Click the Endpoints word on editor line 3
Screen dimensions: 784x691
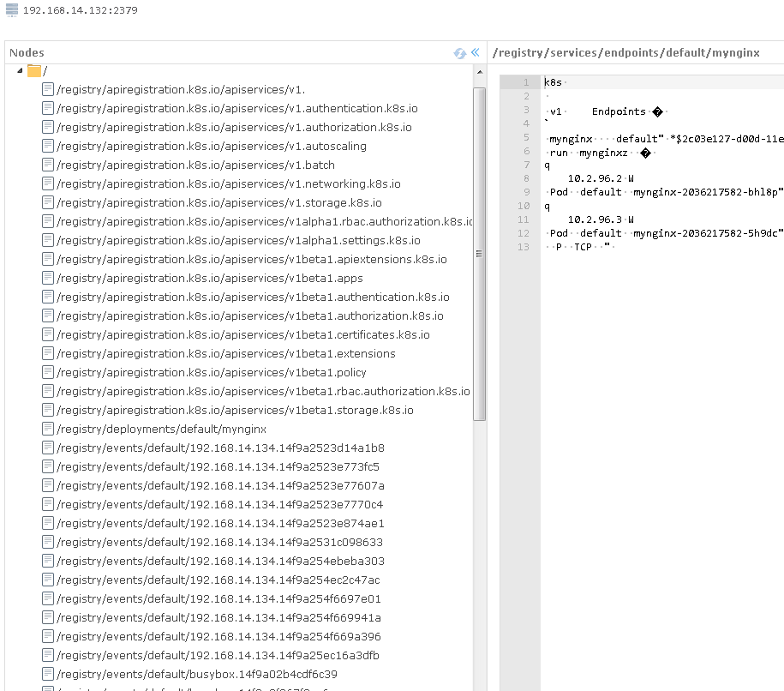[619, 111]
